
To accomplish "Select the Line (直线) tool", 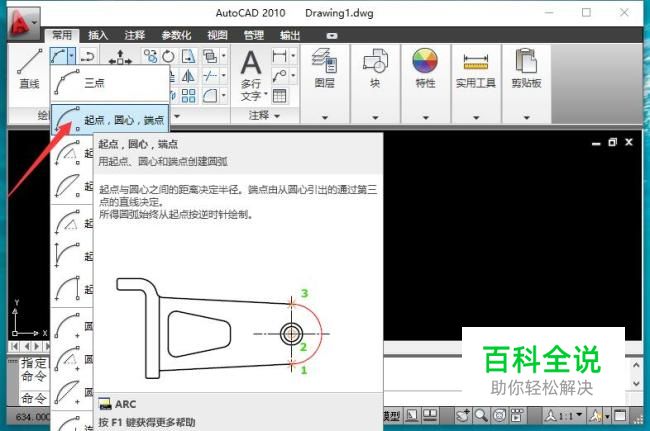I will click(29, 69).
